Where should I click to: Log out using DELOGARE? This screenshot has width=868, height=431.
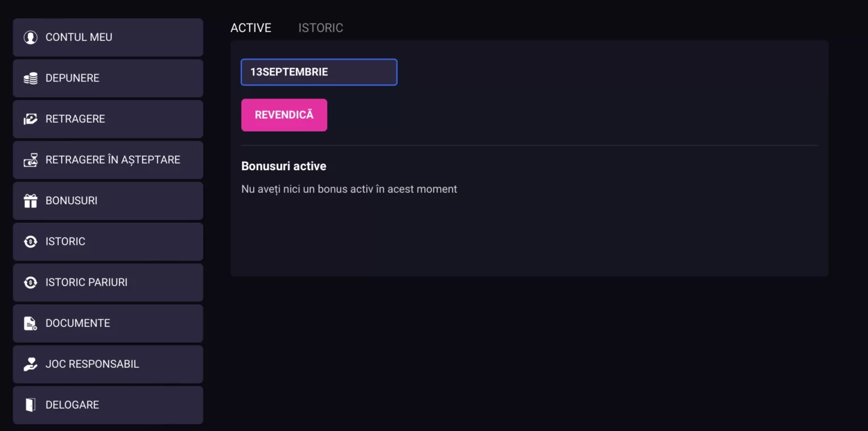pyautogui.click(x=108, y=405)
